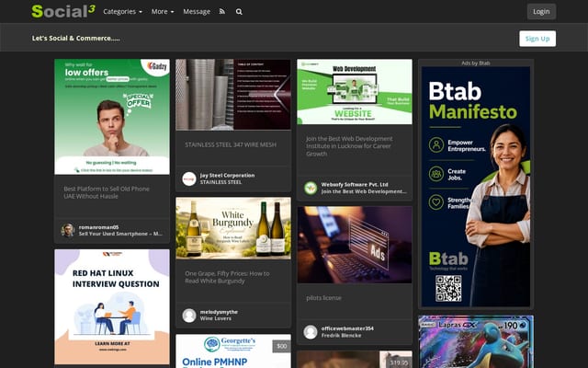Open Red Hat Linux Interview Question image
Image resolution: width=588 pixels, height=368 pixels.
pyautogui.click(x=112, y=306)
